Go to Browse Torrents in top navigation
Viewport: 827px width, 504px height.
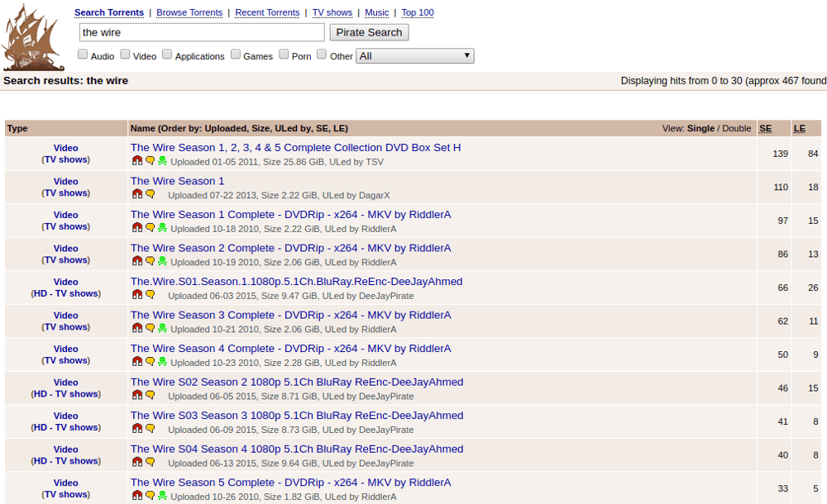pos(189,12)
